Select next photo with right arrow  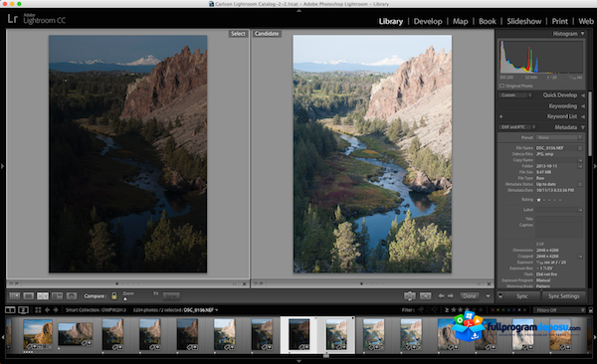pos(451,295)
